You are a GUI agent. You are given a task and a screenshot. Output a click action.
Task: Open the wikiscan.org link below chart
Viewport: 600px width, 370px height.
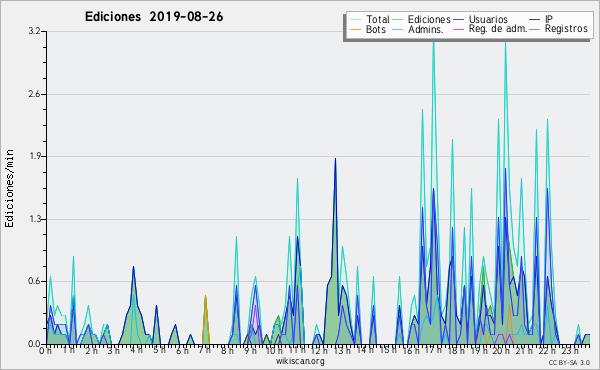point(300,361)
